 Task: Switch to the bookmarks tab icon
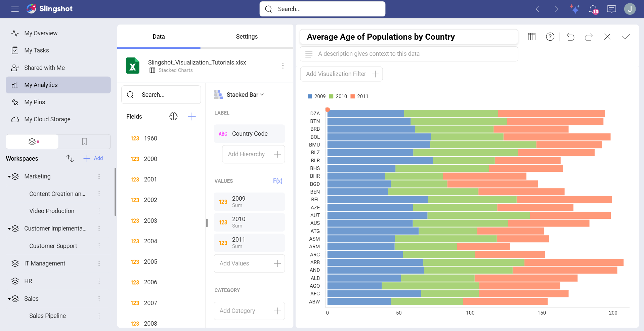pos(85,142)
